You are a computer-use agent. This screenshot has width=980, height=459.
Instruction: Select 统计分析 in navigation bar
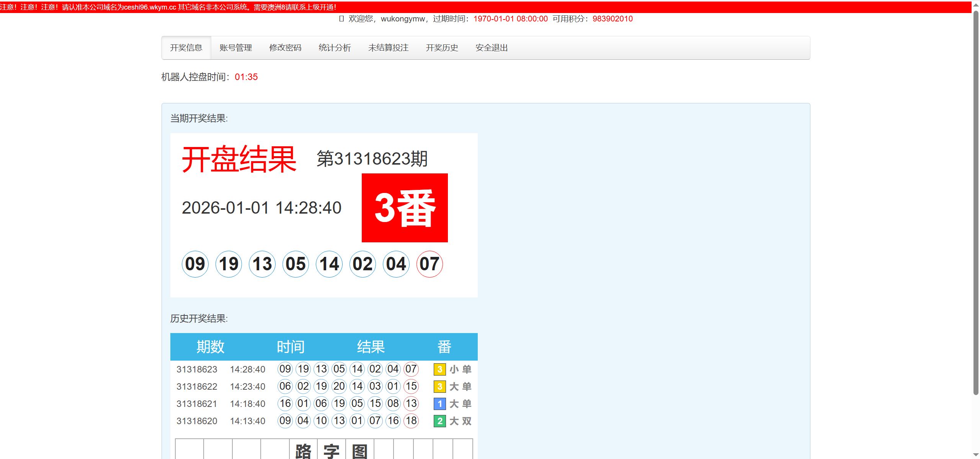tap(335, 48)
